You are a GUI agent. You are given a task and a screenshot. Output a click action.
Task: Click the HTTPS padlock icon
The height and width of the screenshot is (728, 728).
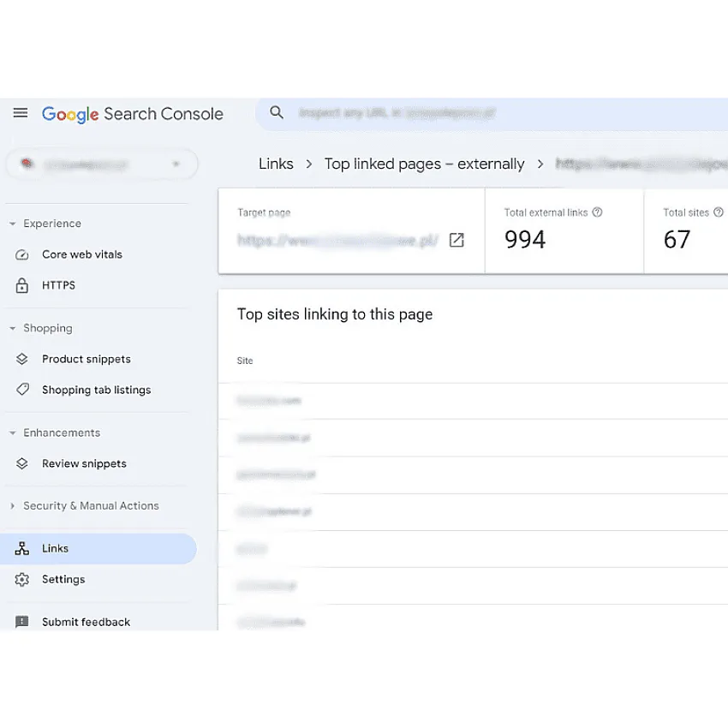pyautogui.click(x=22, y=285)
